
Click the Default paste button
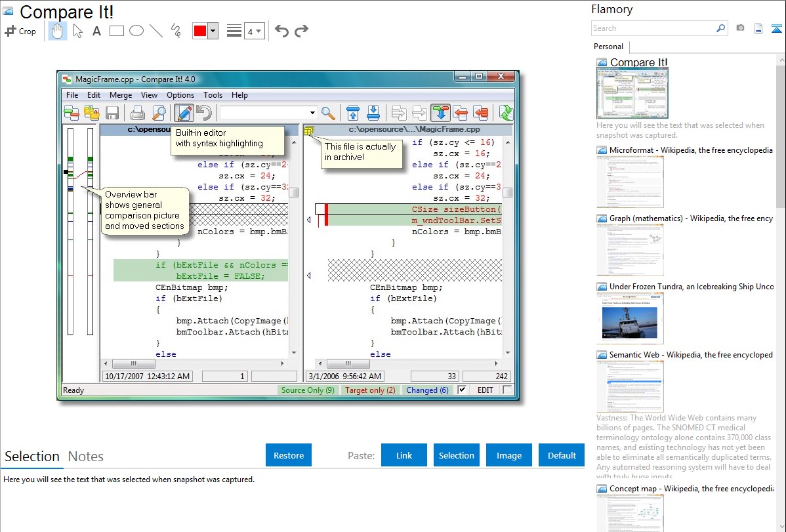[562, 455]
